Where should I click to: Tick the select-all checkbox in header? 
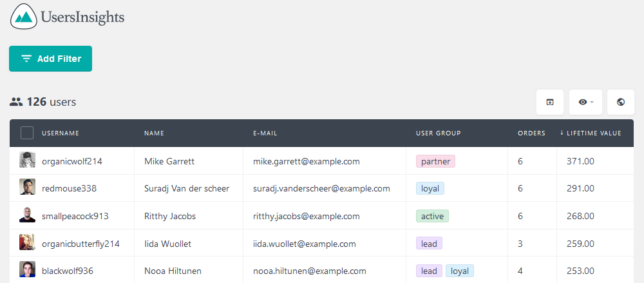click(x=27, y=133)
